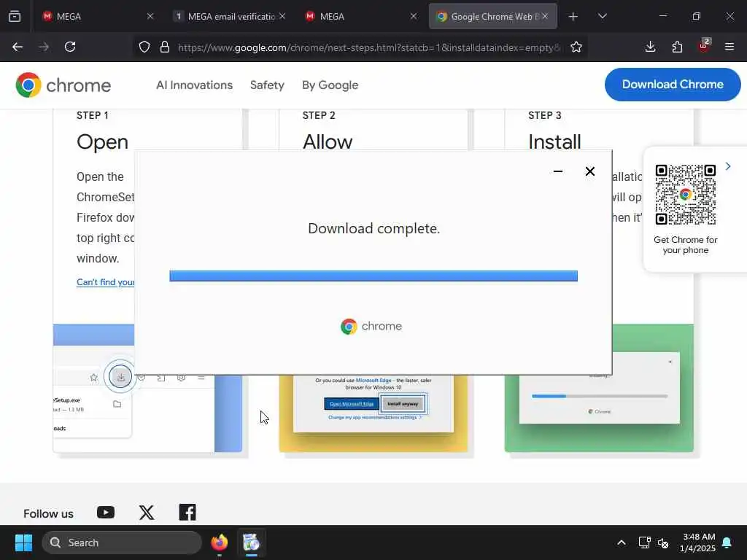Screen dimensions: 747x560
Task: Select the Google Chrome Web Browser tab
Action: pyautogui.click(x=493, y=16)
